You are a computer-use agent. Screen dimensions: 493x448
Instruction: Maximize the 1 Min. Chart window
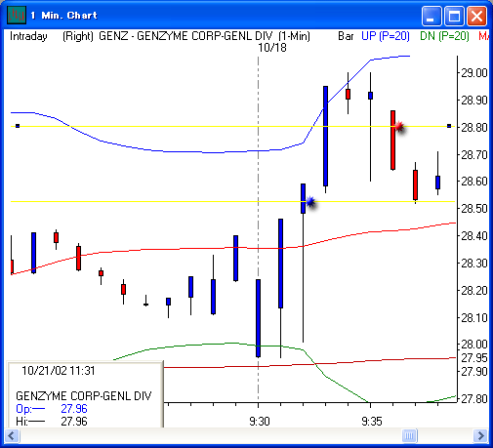[x=454, y=16]
